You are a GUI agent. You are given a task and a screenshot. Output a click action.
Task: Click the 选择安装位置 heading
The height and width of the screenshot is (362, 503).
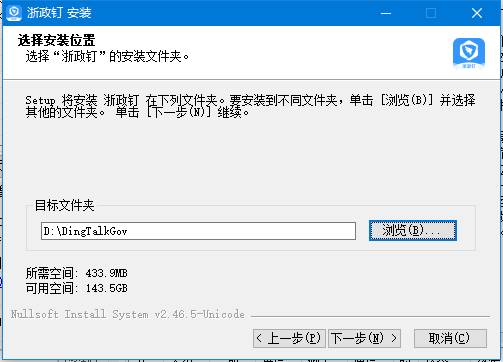tap(57, 41)
